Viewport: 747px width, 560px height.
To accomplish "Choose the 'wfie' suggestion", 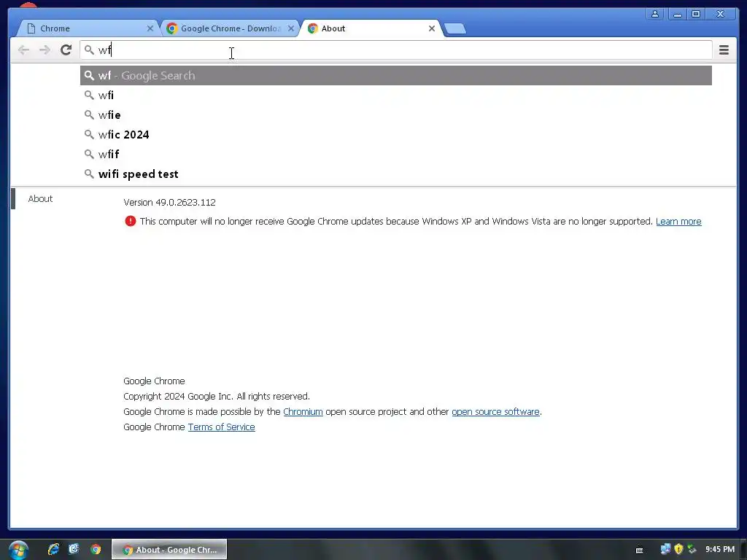I will 396,114.
